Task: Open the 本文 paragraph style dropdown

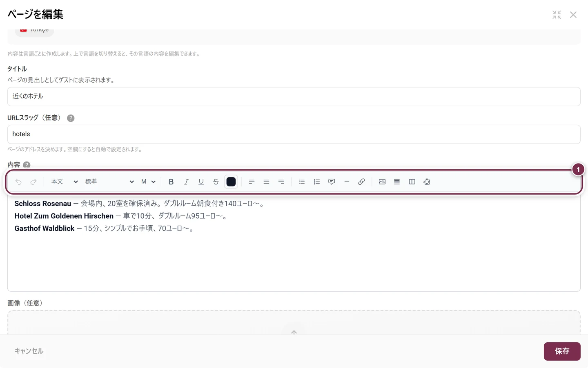Action: (x=64, y=182)
